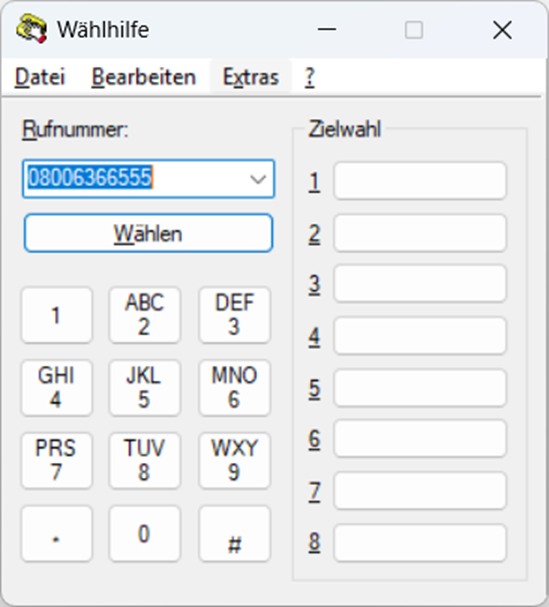Click the Wählen button

[148, 233]
